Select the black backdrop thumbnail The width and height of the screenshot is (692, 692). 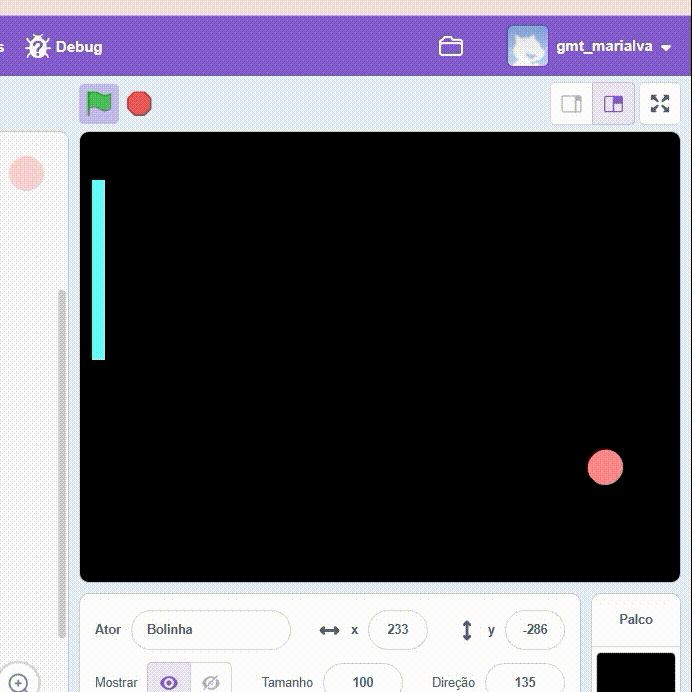tap(636, 673)
